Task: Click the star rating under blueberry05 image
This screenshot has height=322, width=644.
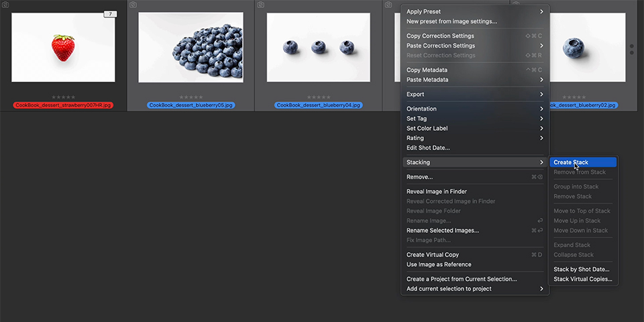Action: pos(191,97)
